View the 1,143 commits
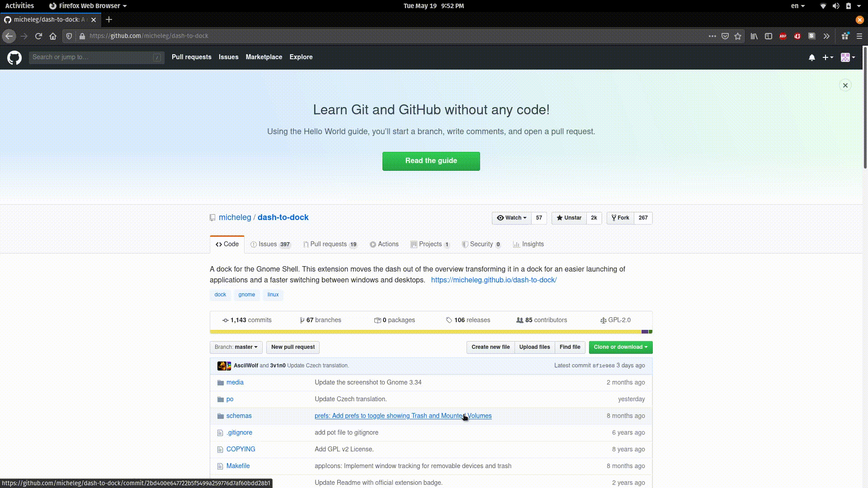 (247, 320)
